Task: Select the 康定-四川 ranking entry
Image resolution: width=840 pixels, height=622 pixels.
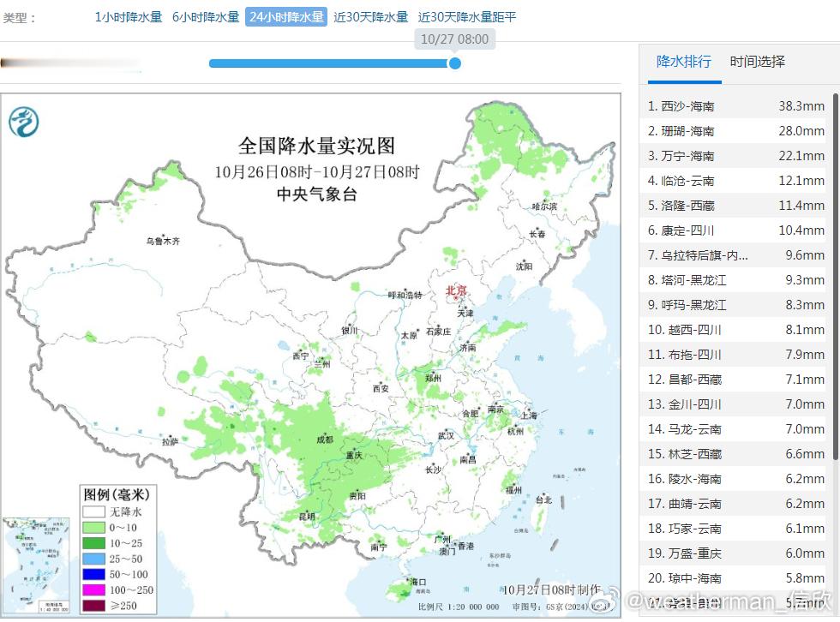Action: (x=733, y=230)
